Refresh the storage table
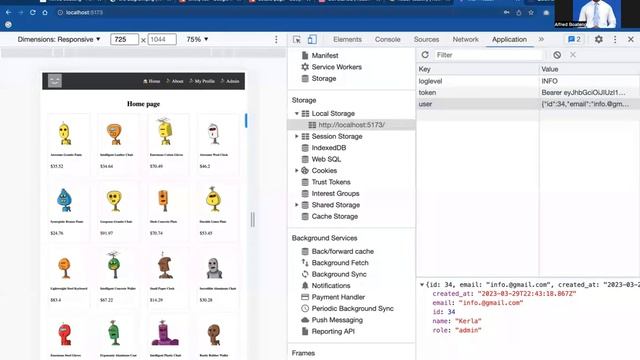The height and width of the screenshot is (360, 640). (x=425, y=55)
